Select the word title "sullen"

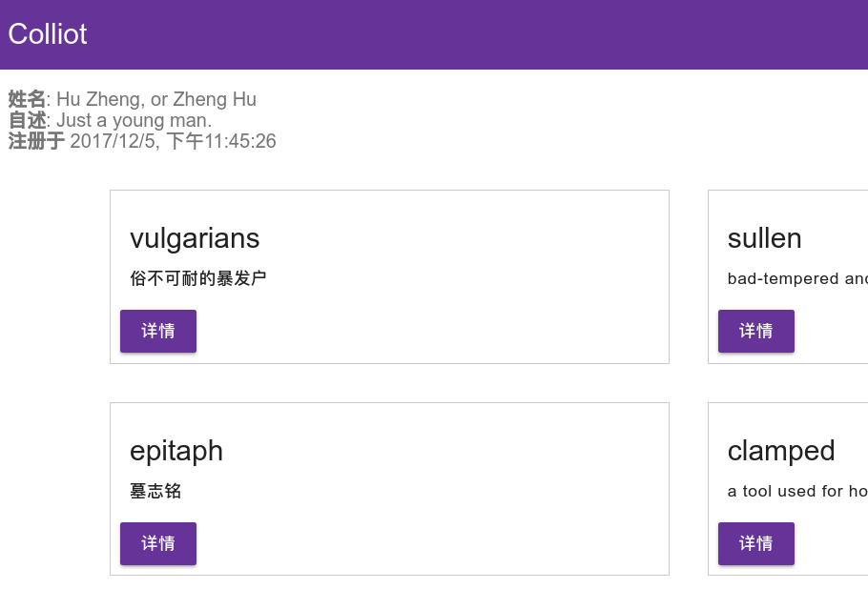[764, 238]
